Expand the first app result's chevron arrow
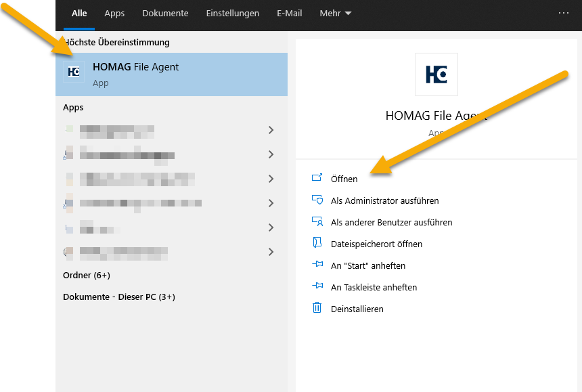582x392 pixels. 271,130
